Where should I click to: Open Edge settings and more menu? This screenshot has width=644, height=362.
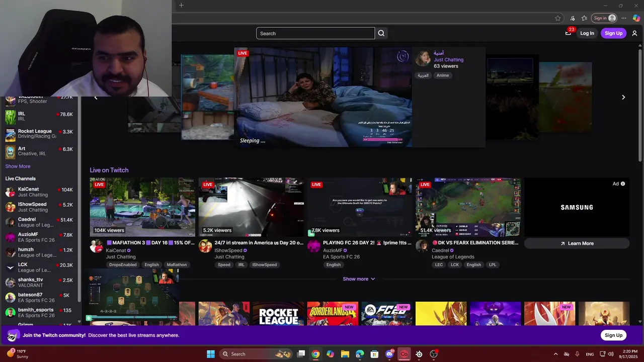[624, 18]
